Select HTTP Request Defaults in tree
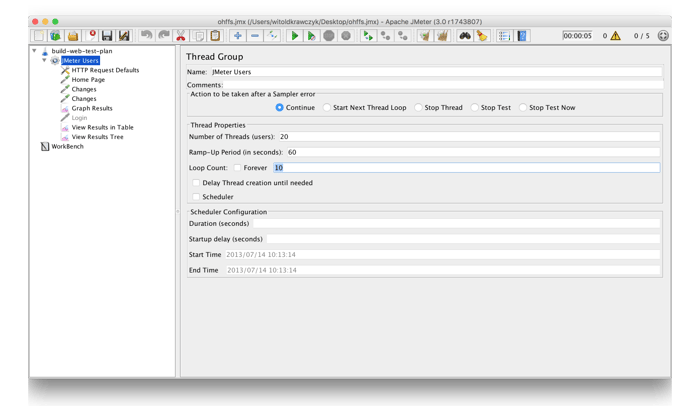700x419 pixels. tap(105, 70)
